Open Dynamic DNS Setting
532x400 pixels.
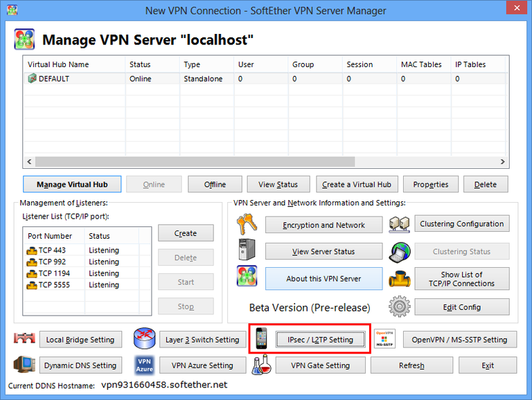[x=80, y=365]
